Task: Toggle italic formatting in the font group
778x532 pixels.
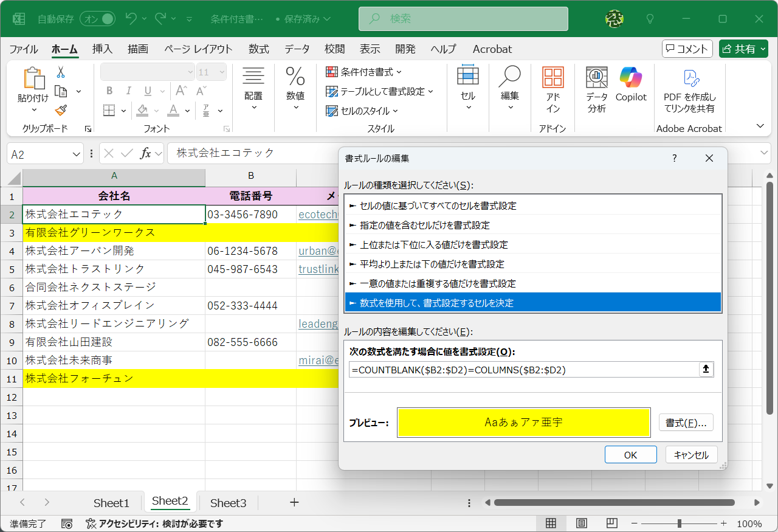Action: [128, 91]
